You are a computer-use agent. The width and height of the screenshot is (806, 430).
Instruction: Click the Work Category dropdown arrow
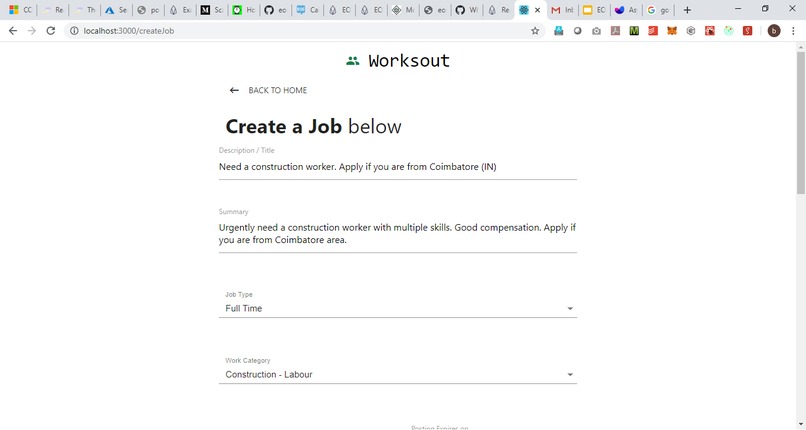pyautogui.click(x=570, y=375)
